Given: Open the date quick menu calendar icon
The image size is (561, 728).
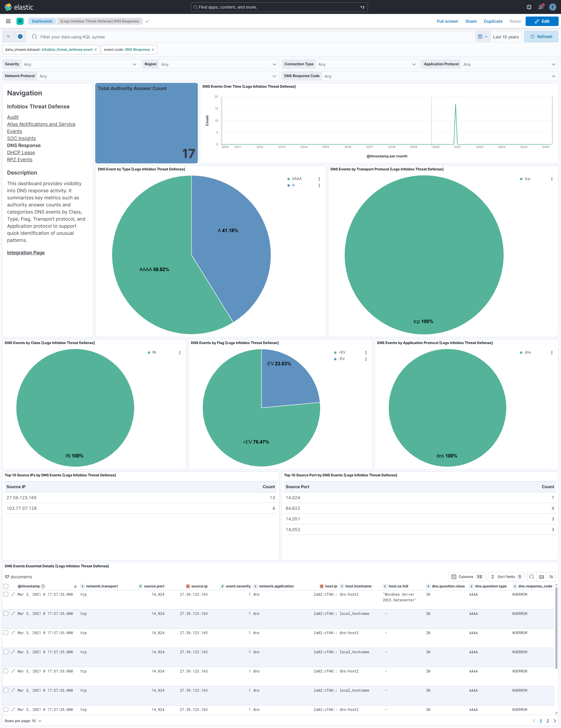Looking at the screenshot, I should pyautogui.click(x=483, y=37).
